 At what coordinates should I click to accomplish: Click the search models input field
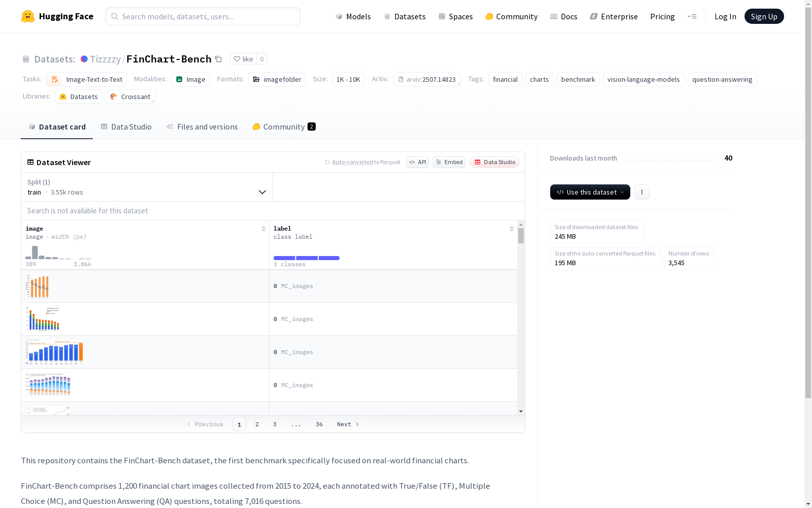click(203, 16)
